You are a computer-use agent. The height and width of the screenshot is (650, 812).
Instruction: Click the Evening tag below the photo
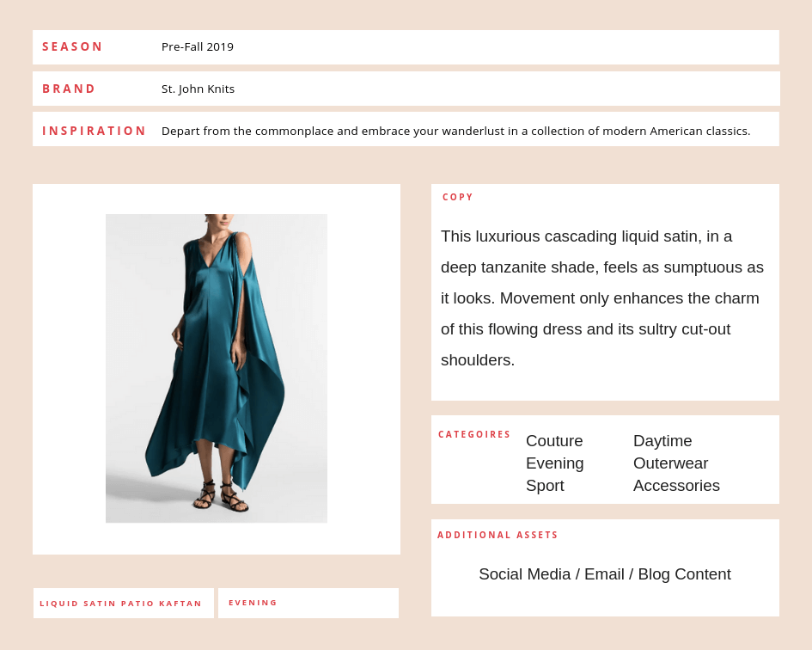point(253,603)
